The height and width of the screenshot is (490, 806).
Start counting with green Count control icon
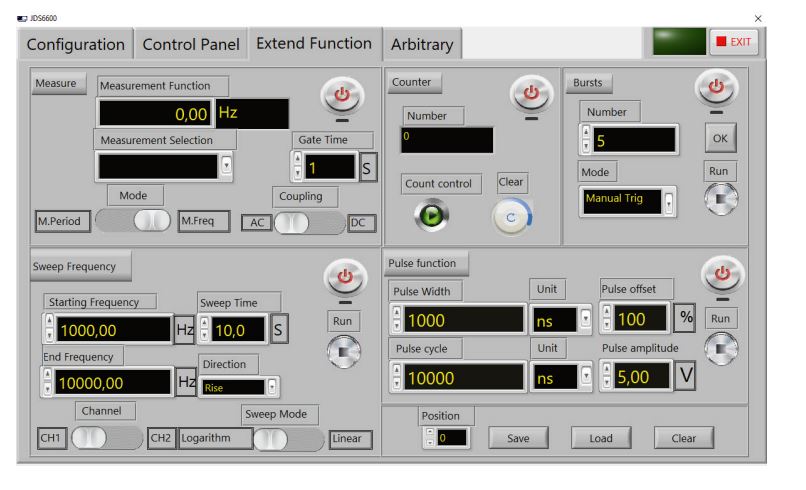coord(432,215)
